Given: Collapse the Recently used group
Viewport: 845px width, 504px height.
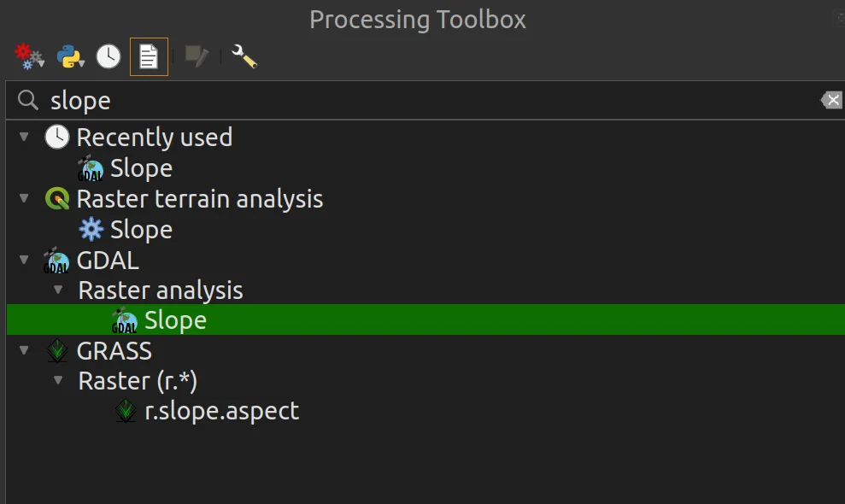Looking at the screenshot, I should click(x=24, y=137).
